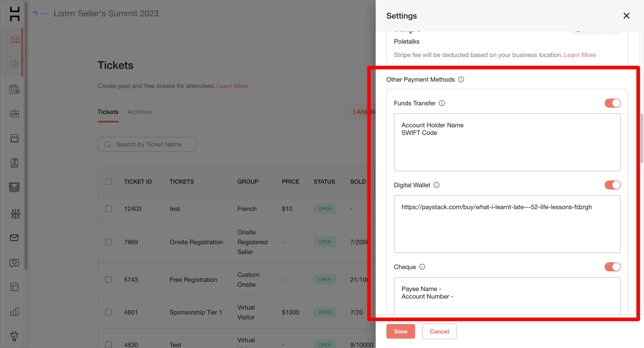The image size is (644, 348).
Task: Open the bar chart analytics icon
Action: [x=14, y=312]
